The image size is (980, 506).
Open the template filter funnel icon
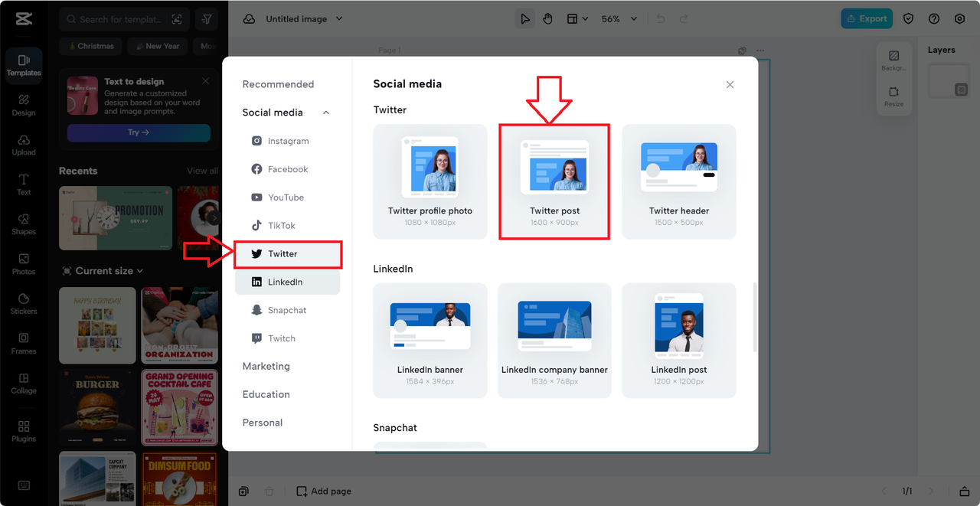point(207,19)
